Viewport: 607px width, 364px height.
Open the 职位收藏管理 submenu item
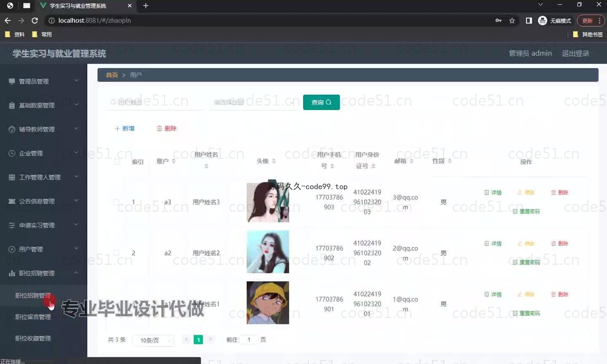(33, 338)
